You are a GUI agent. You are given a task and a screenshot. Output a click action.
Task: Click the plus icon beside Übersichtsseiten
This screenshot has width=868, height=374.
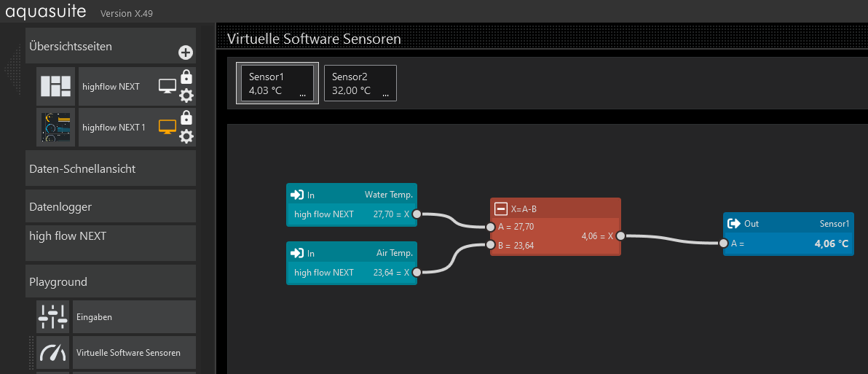(x=186, y=52)
